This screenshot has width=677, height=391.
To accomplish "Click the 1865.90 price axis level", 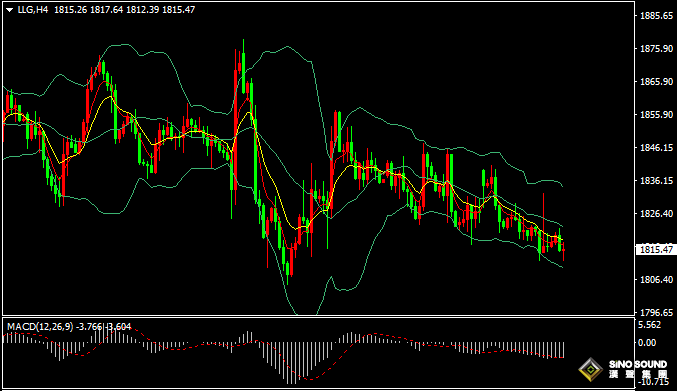I will (x=656, y=82).
